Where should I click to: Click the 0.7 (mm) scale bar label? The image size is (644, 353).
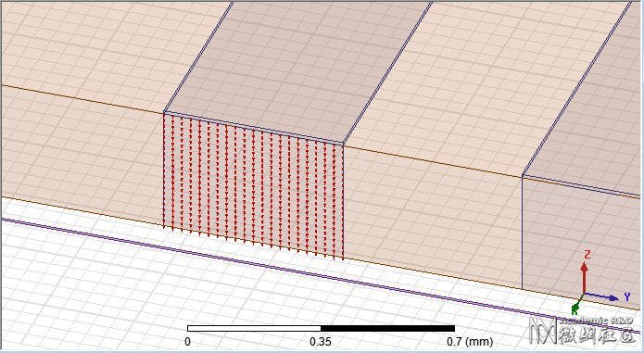pyautogui.click(x=470, y=342)
